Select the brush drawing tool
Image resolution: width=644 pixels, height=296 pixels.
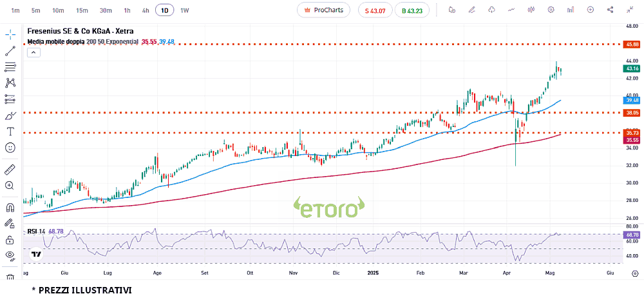[x=10, y=115]
